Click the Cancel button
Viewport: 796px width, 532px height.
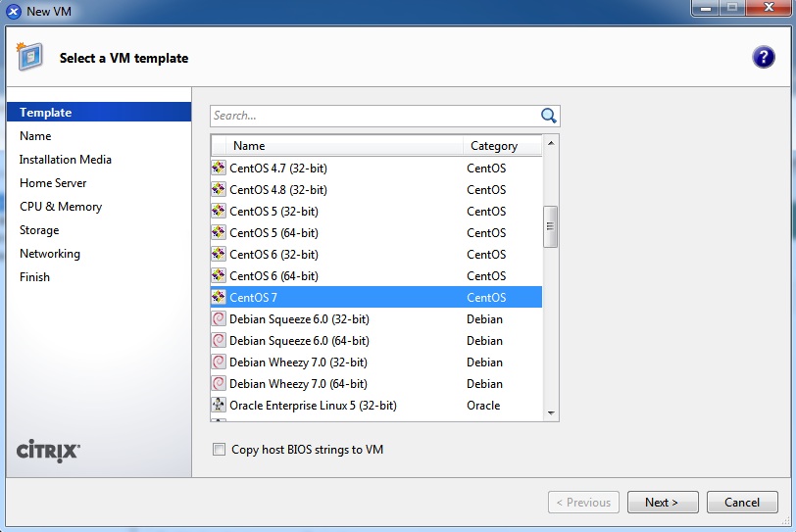click(742, 502)
